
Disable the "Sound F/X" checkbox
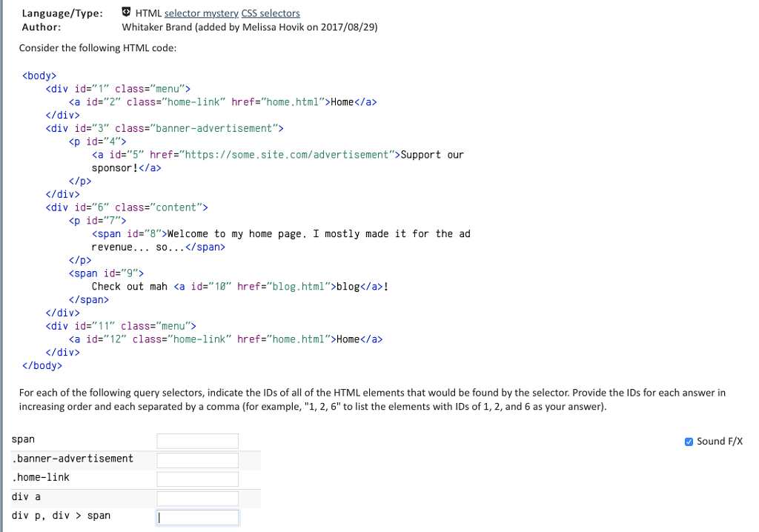tap(688, 441)
